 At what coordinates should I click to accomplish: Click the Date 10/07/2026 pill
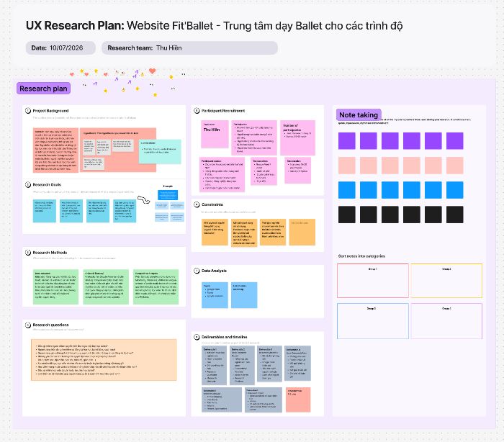[x=60, y=48]
